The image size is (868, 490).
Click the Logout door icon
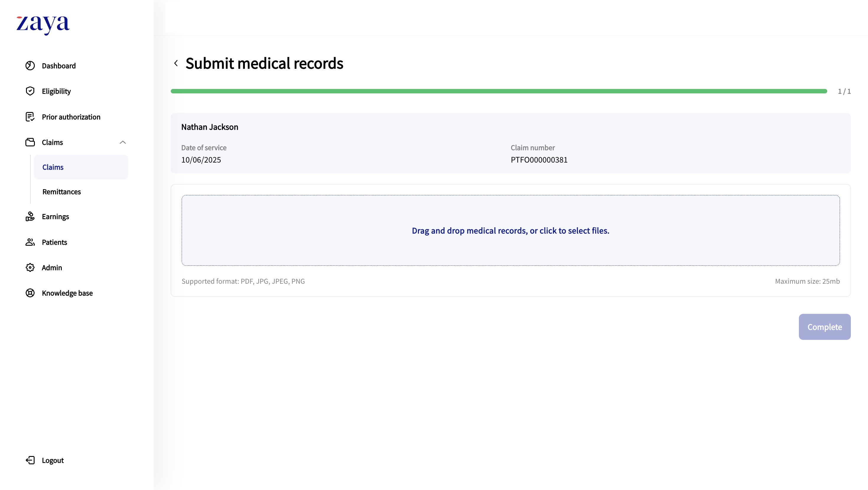coord(30,460)
